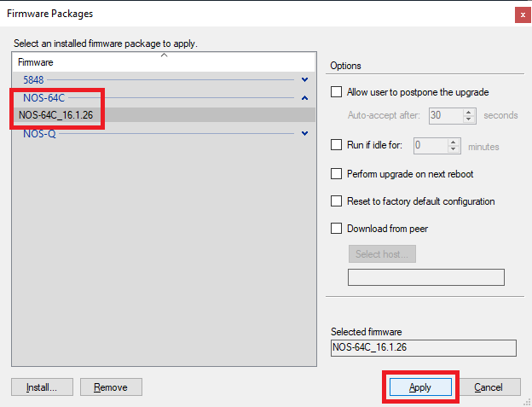The width and height of the screenshot is (532, 407).
Task: Check Perform upgrade on next reboot
Action: point(336,174)
